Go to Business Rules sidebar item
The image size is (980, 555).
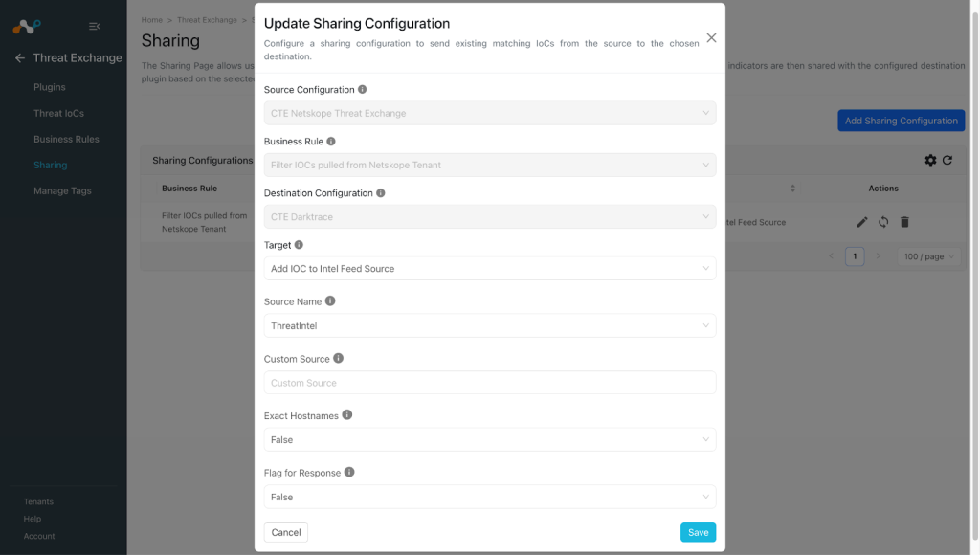(66, 139)
